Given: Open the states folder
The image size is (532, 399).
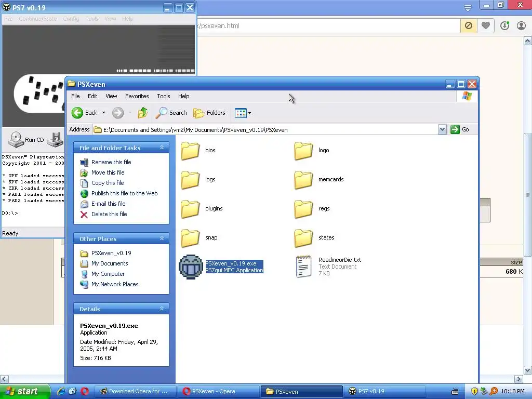Looking at the screenshot, I should [x=303, y=238].
